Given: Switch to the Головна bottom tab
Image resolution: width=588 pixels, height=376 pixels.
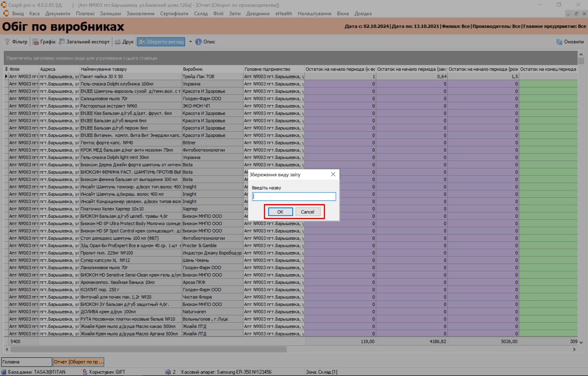Looking at the screenshot, I should pyautogui.click(x=26, y=362).
